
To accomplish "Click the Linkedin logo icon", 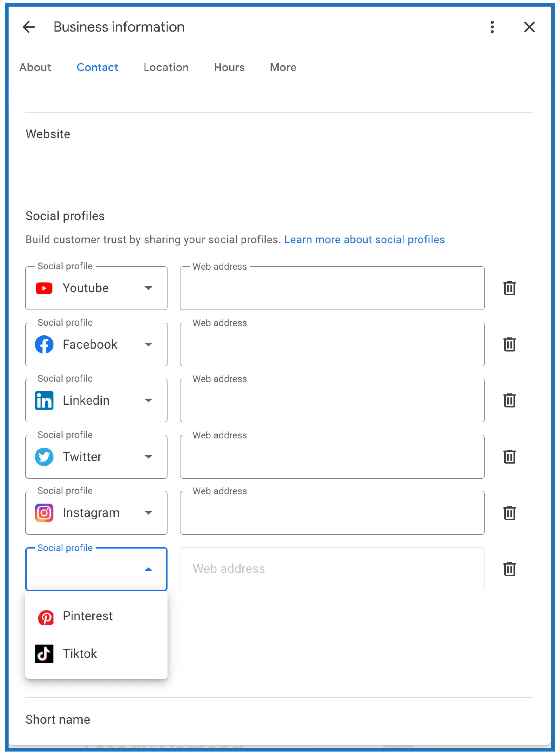I will coord(44,400).
